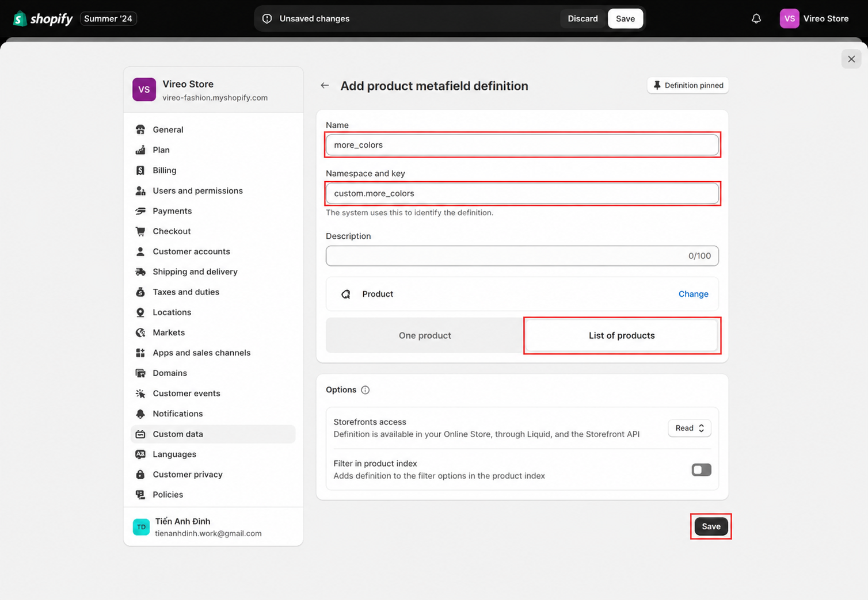Click the Taxes and duties icon
Image resolution: width=868 pixels, height=600 pixels.
click(140, 292)
